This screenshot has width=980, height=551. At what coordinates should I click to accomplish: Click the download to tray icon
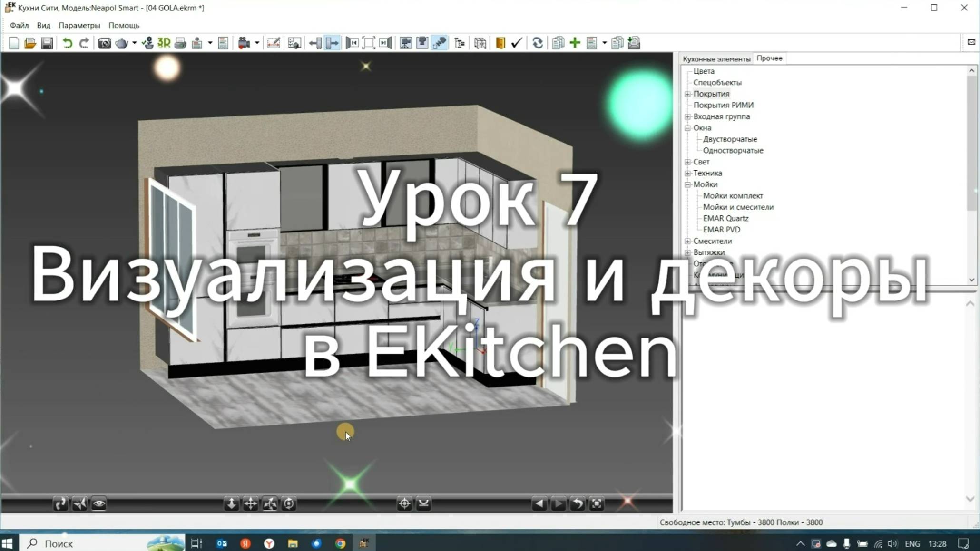634,43
